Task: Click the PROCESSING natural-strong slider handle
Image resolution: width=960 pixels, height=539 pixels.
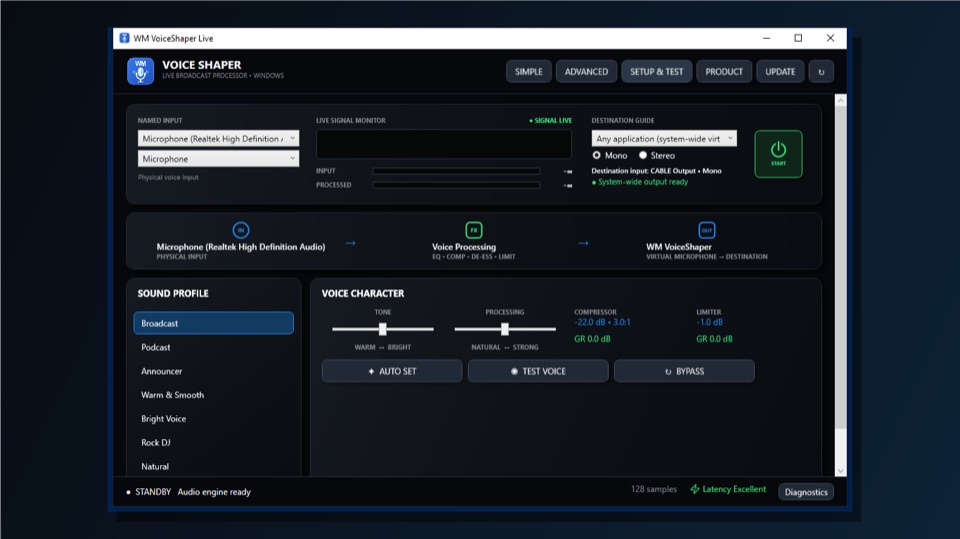Action: [x=504, y=329]
